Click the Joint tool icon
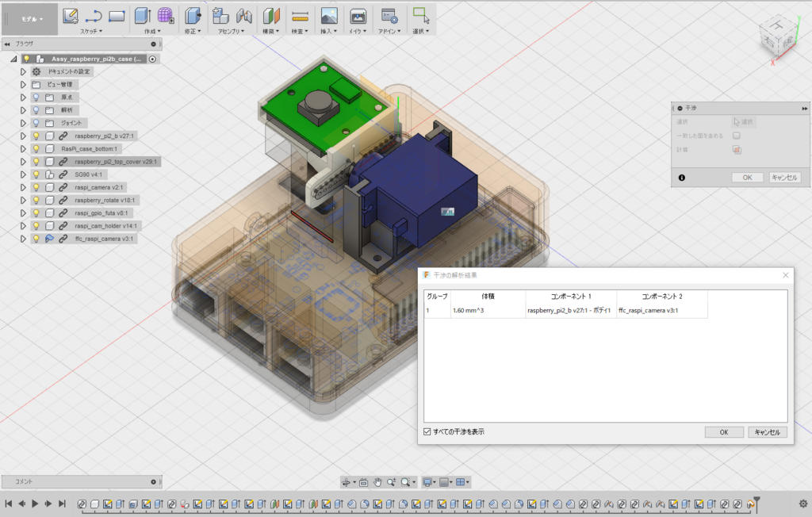Screen dimensions: 812x517 243,16
